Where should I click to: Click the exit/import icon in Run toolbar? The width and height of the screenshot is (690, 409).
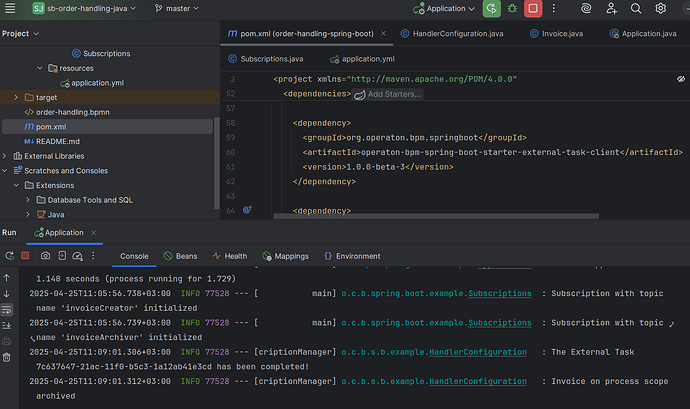62,256
